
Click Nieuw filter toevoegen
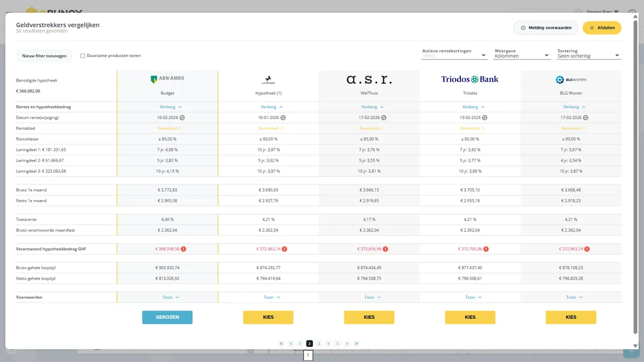pyautogui.click(x=44, y=56)
